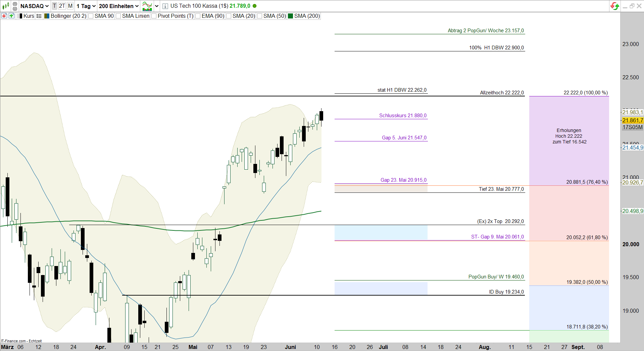This screenshot has height=351, width=644.
Task: Click the Erholungen Hoch 22.222 text note
Action: click(x=569, y=136)
